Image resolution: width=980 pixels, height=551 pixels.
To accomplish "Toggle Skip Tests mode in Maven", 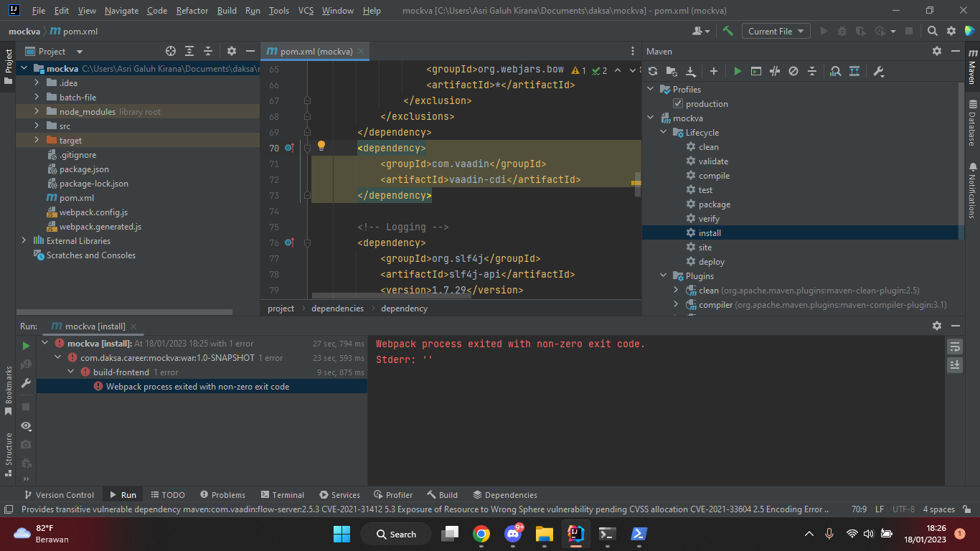I will (x=793, y=71).
